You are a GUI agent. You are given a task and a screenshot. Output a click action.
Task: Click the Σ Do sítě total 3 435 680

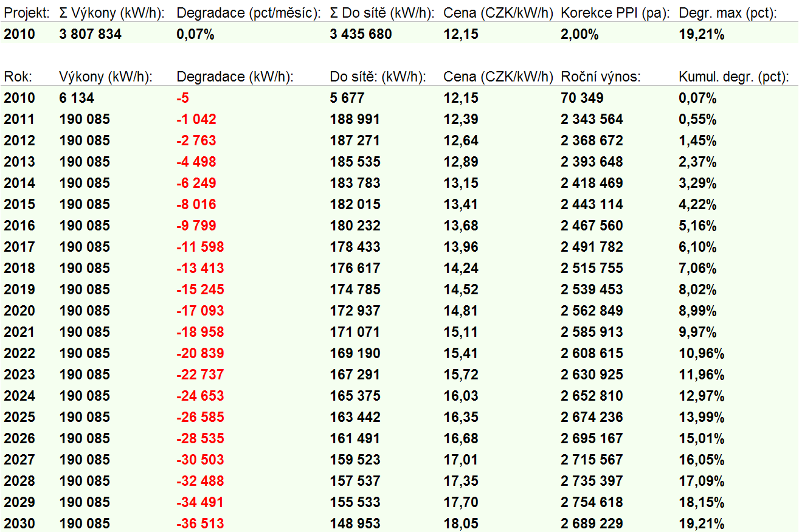pos(361,35)
